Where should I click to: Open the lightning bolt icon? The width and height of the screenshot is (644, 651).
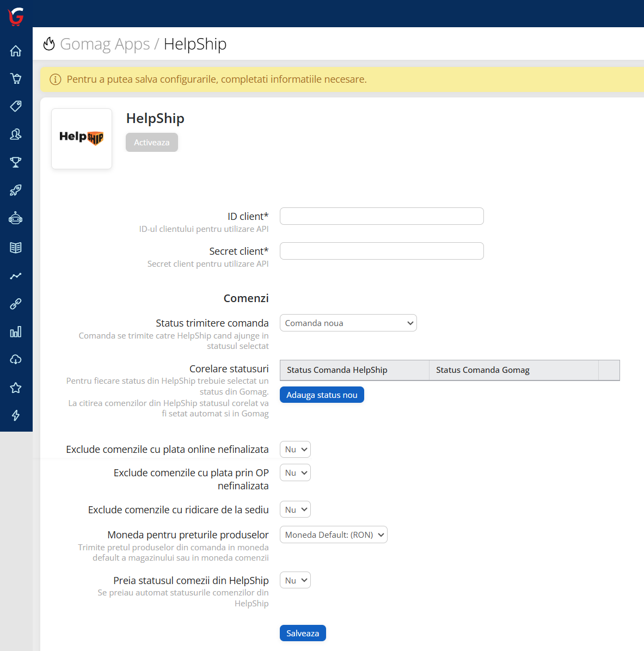16,416
